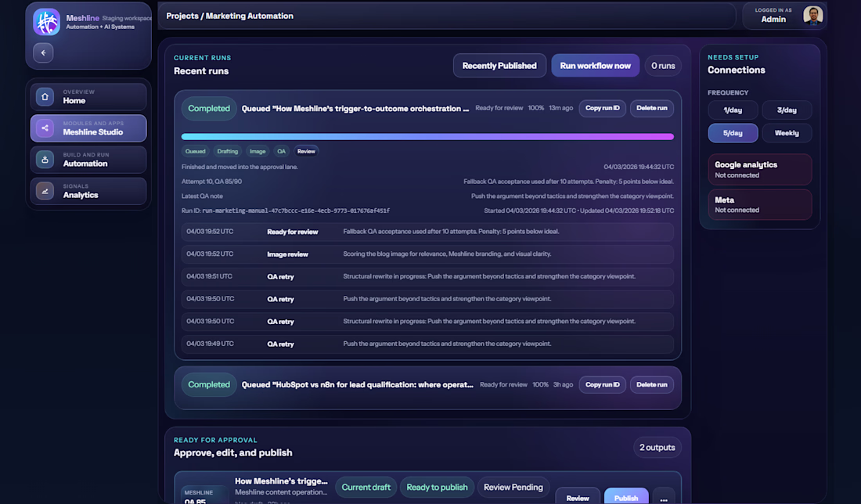This screenshot has height=504, width=861.
Task: Open the Admin profile avatar
Action: pos(812,15)
